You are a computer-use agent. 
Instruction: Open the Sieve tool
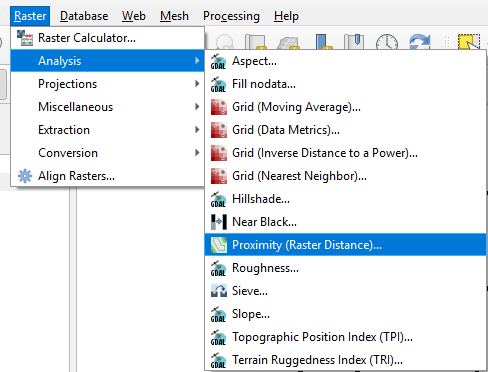(345, 291)
